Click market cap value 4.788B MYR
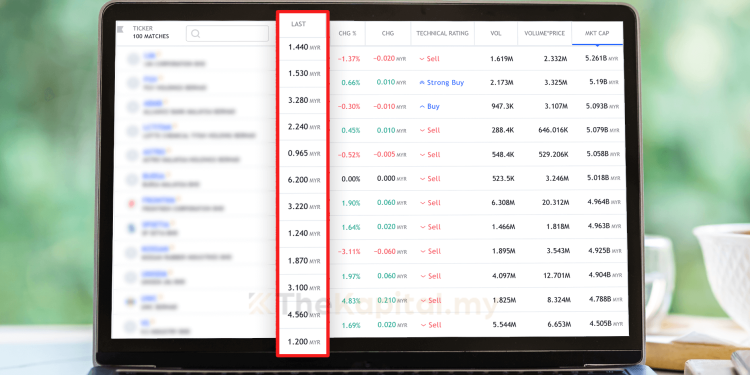 click(x=606, y=299)
